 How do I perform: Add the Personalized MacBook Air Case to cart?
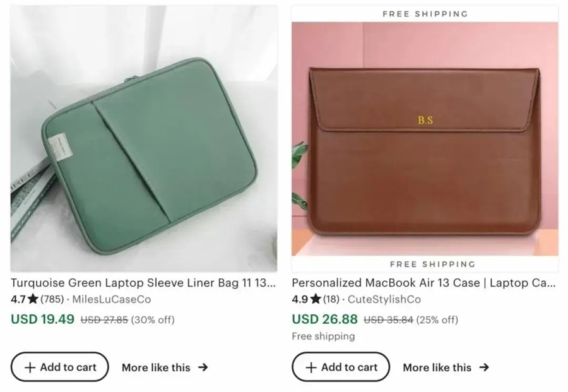(340, 367)
